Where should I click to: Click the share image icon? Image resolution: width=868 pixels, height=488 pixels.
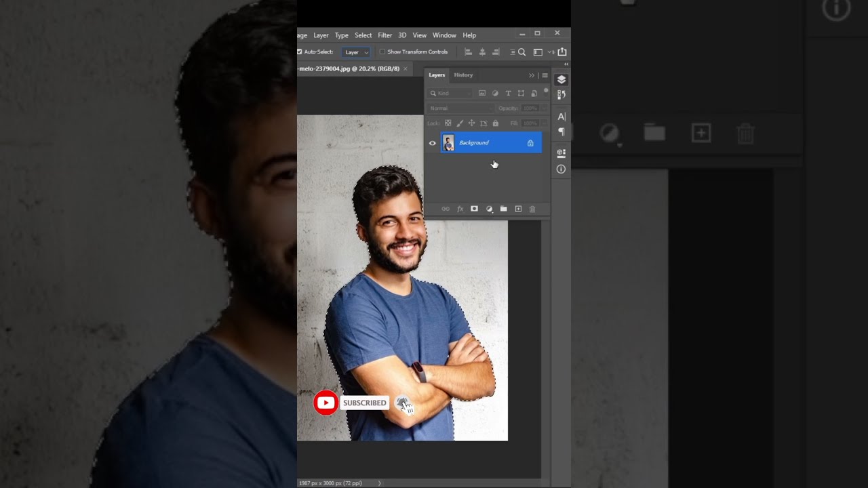tap(561, 52)
